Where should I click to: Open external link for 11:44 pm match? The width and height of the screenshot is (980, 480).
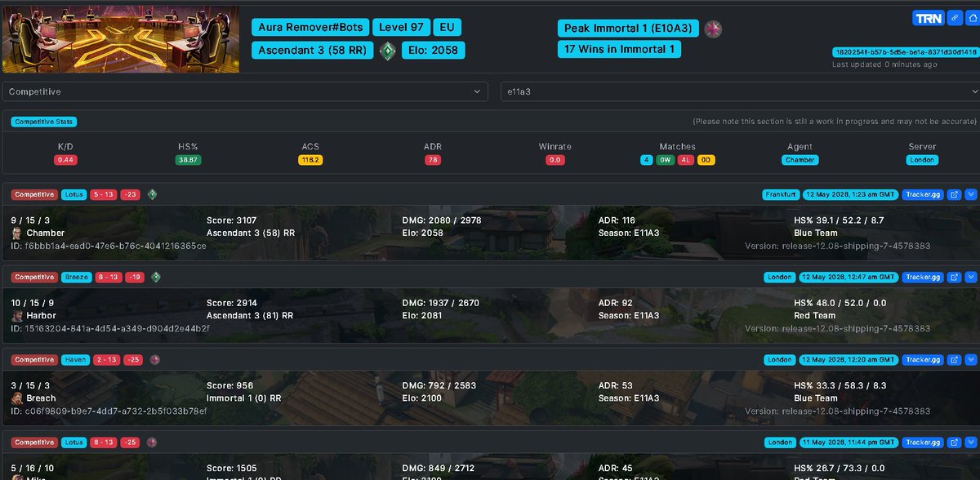pyautogui.click(x=954, y=442)
